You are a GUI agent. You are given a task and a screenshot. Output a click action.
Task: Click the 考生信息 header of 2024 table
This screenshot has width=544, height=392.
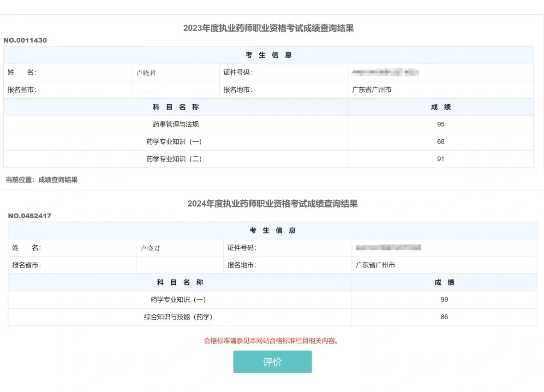click(x=271, y=230)
